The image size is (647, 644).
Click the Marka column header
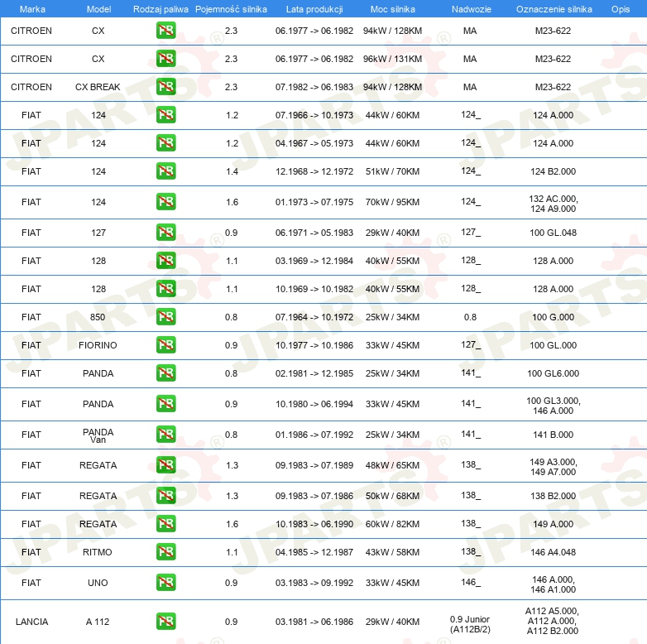click(x=32, y=9)
